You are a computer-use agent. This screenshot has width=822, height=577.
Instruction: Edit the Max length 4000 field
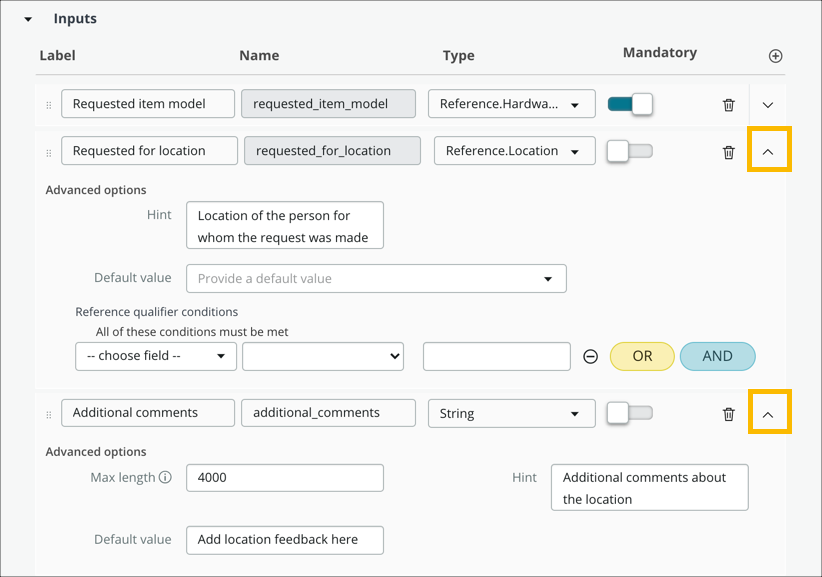285,478
